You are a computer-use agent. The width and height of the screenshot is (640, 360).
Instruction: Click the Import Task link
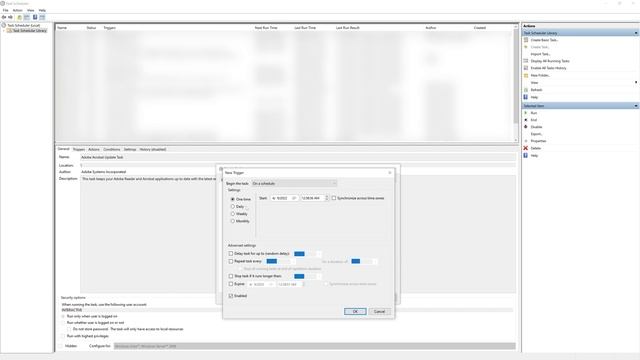[x=540, y=54]
